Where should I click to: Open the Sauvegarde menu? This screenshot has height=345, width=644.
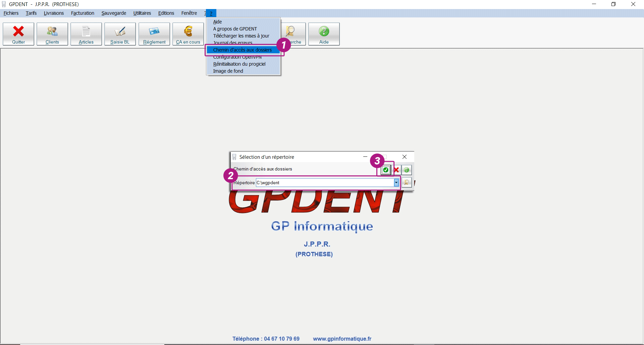114,13
